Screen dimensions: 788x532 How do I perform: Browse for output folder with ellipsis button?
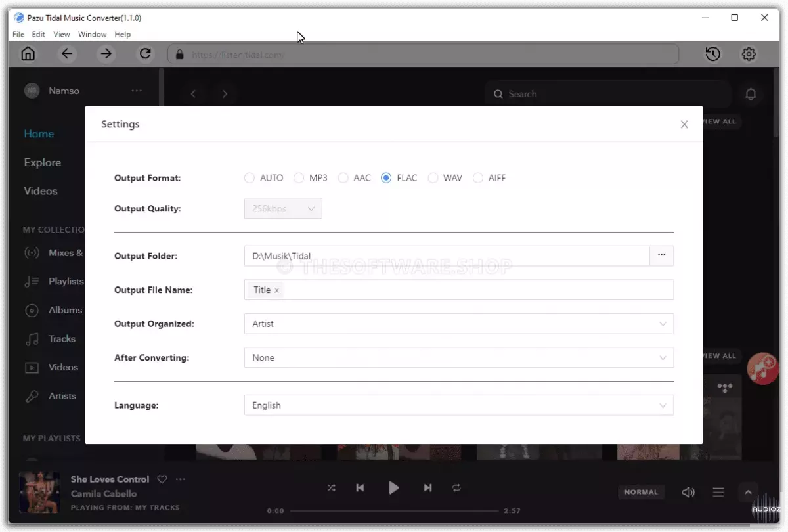point(662,256)
